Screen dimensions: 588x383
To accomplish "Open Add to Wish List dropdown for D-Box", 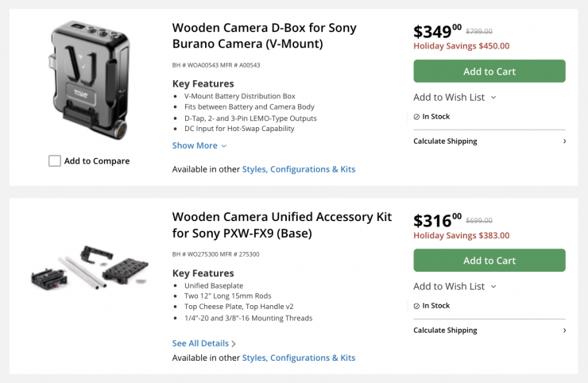I will click(x=455, y=97).
